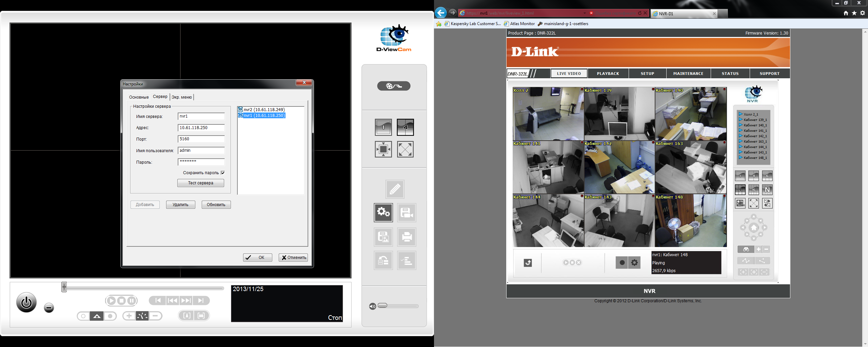Open browser address bar dropdown arrow
Viewport: 868px width, 347px height.
coord(585,13)
